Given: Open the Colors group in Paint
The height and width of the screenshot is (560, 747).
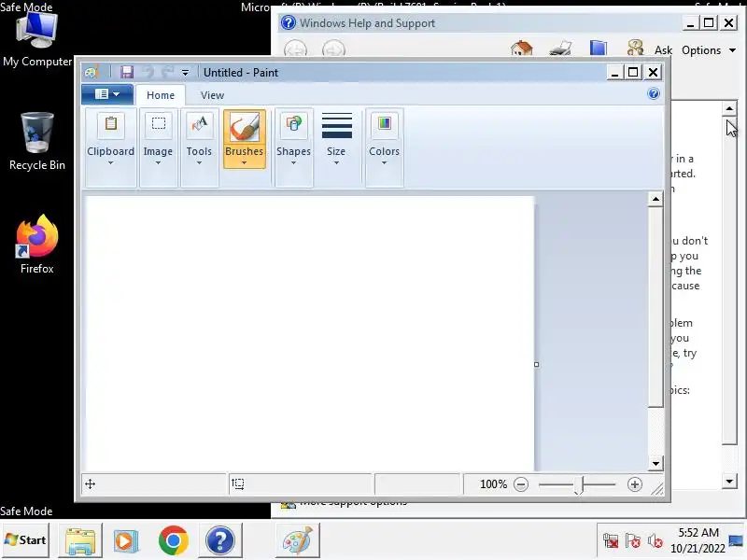Looking at the screenshot, I should (384, 147).
